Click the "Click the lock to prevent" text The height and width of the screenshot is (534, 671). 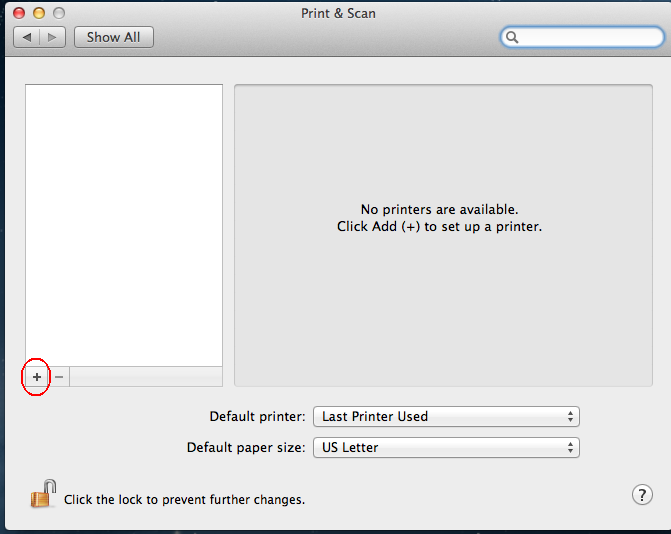click(x=184, y=499)
